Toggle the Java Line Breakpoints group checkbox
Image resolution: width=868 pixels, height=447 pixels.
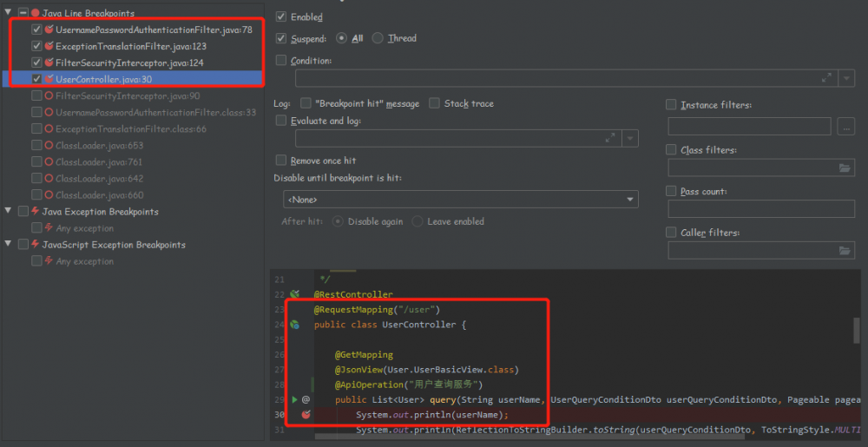coord(23,12)
